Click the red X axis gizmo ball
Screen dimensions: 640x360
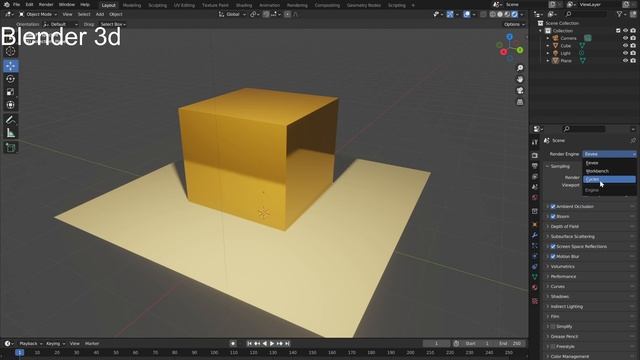(504, 52)
